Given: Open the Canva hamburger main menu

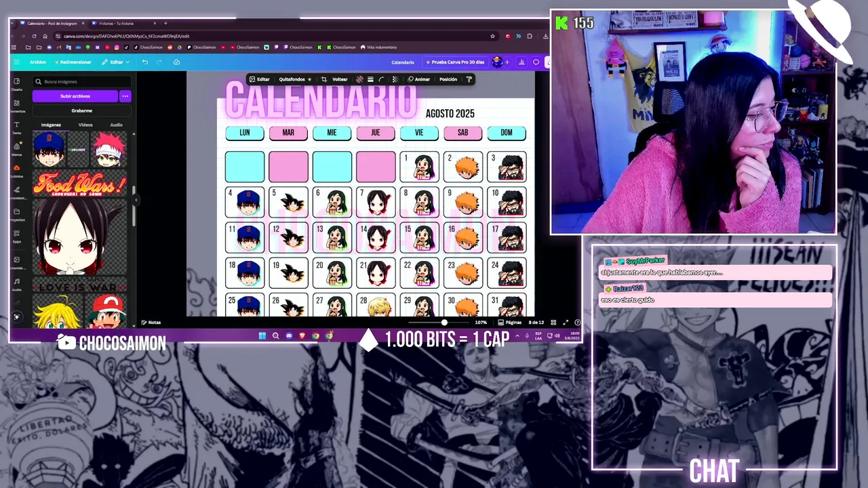Looking at the screenshot, I should 16,62.
